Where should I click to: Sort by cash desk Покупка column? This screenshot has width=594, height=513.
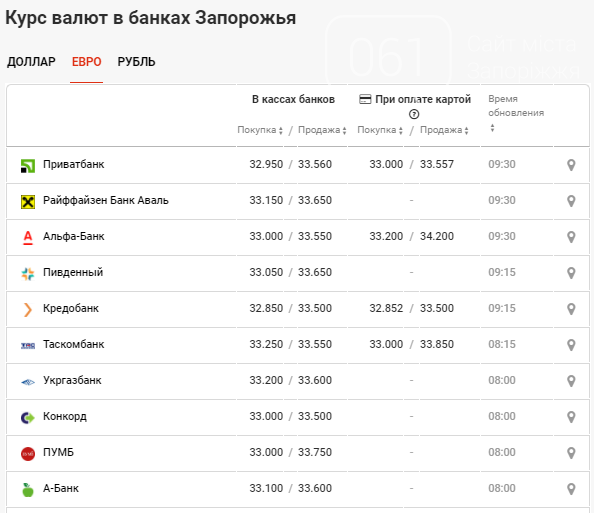click(260, 130)
